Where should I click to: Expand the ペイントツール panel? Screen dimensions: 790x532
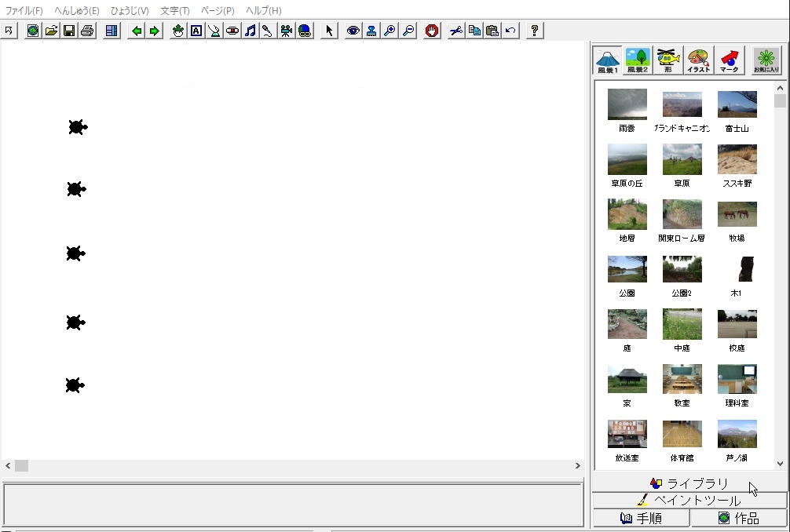click(x=689, y=501)
